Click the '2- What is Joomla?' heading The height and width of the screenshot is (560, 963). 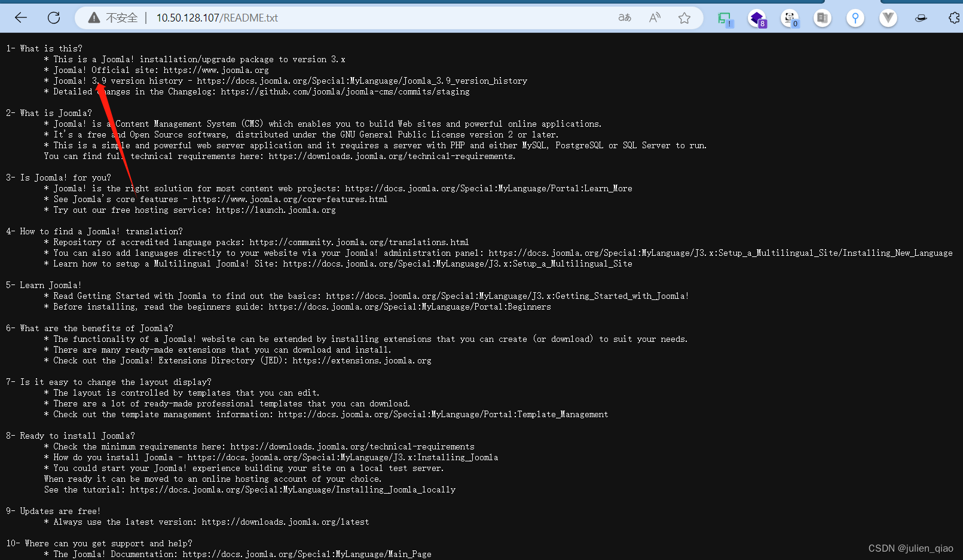coord(49,113)
